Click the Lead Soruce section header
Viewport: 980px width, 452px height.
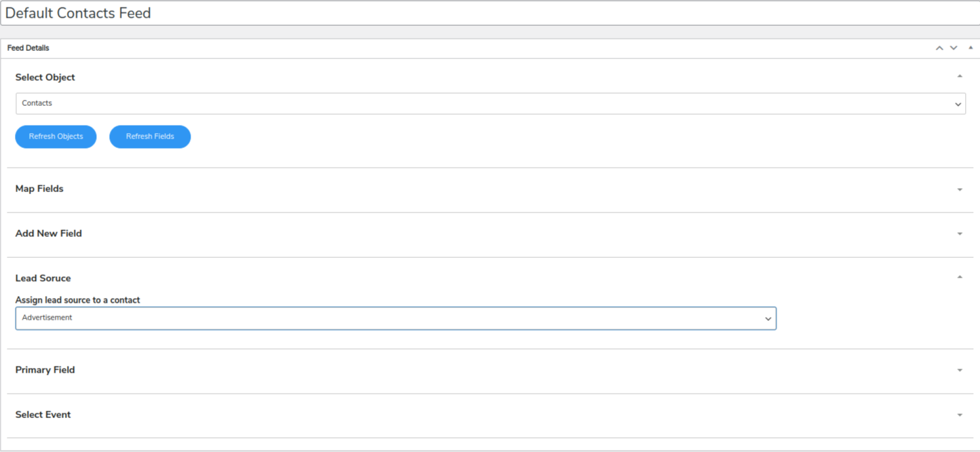[x=43, y=278]
